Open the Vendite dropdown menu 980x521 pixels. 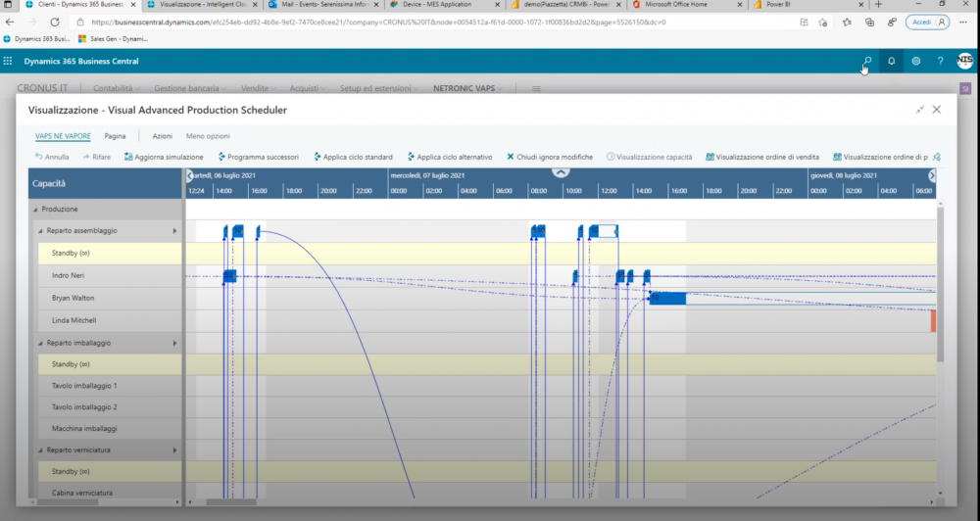pyautogui.click(x=258, y=88)
